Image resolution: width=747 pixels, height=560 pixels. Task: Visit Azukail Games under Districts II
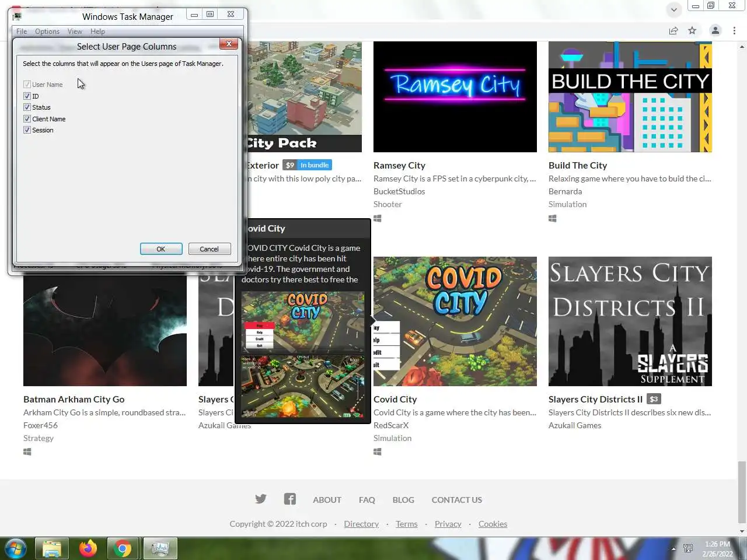575,425
